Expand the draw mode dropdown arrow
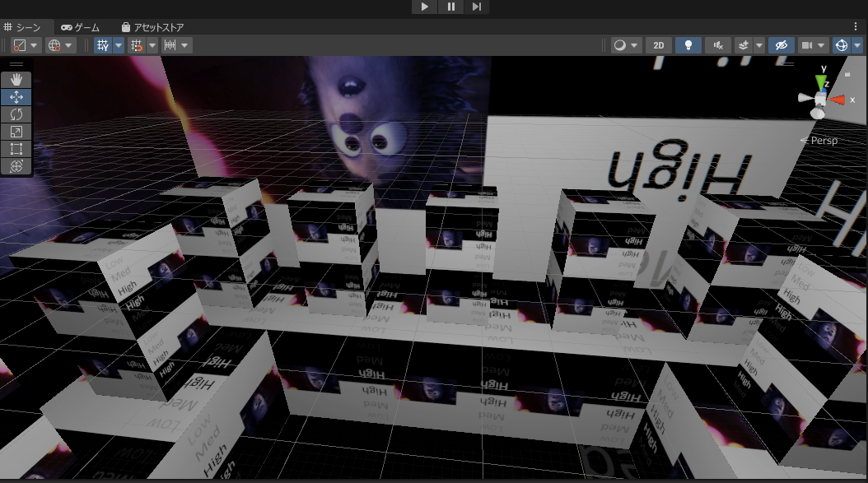 pyautogui.click(x=634, y=45)
